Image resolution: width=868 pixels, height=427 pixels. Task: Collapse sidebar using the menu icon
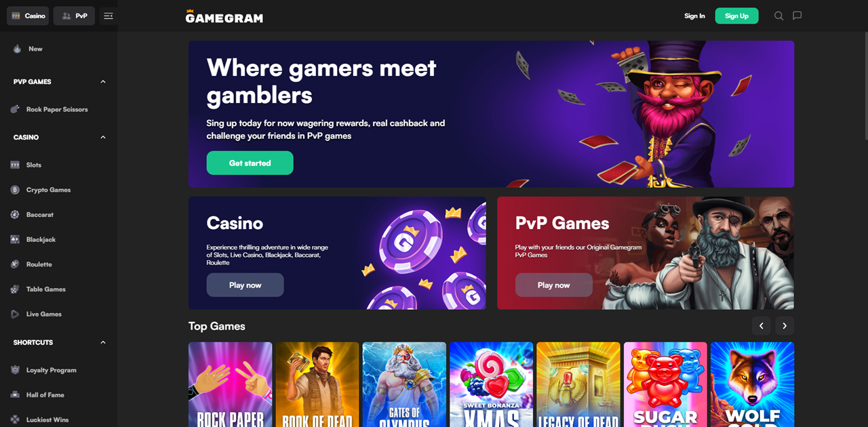tap(108, 16)
